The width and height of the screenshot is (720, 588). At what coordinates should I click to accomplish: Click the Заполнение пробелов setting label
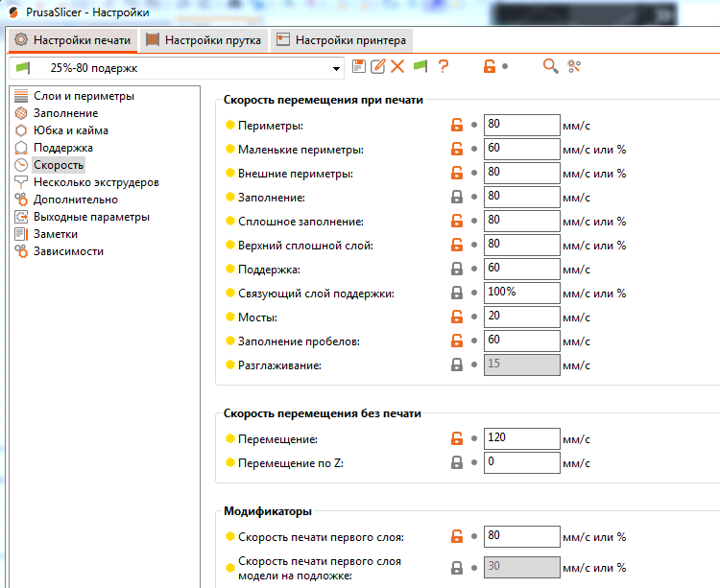299,341
